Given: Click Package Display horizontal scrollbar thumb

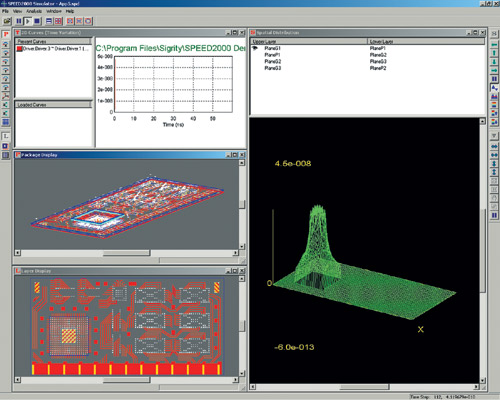Looking at the screenshot, I should [x=126, y=253].
